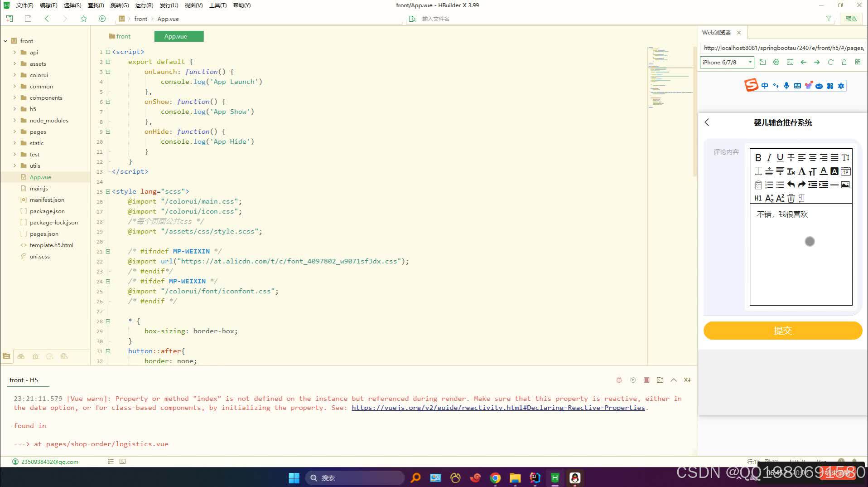Viewport: 868px width, 487px height.
Task: Open the vuejs.org reactivity guide link
Action: 498,408
